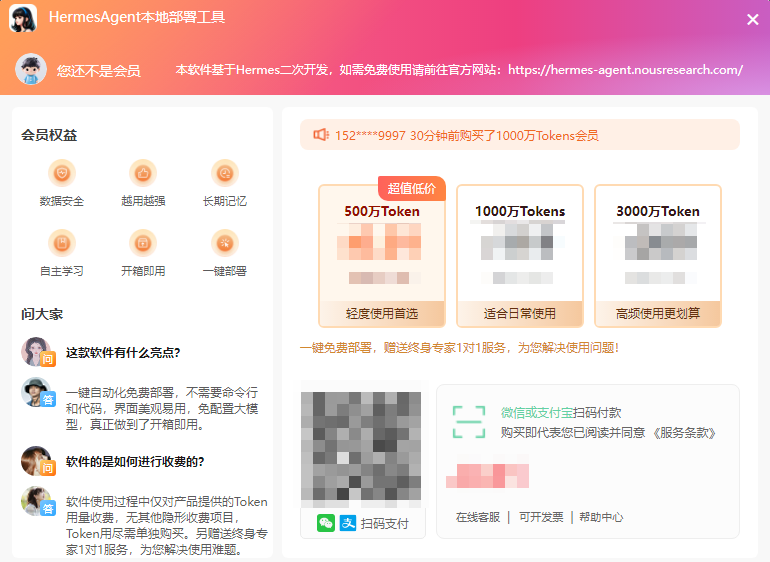Click the 问大家 heading
770x562 pixels.
[42, 314]
